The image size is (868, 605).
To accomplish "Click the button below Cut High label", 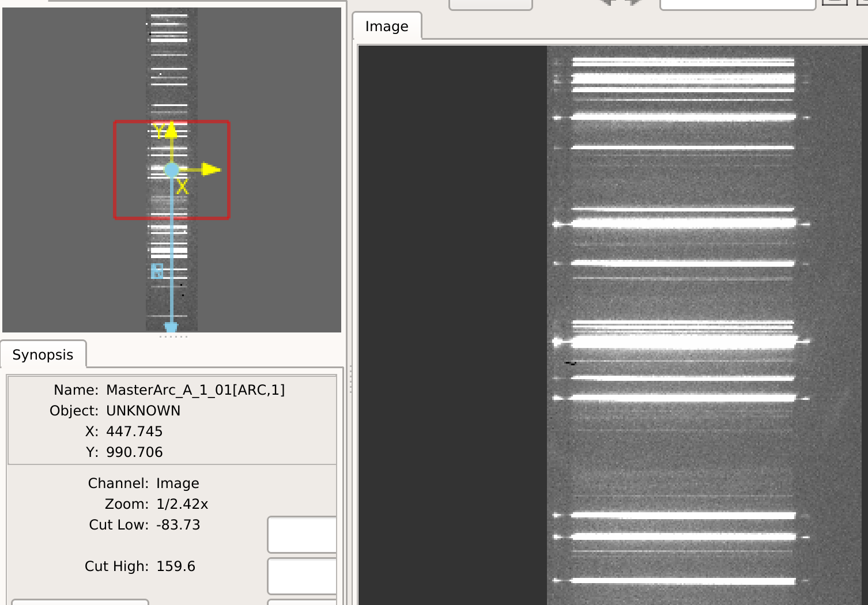I will [80, 602].
